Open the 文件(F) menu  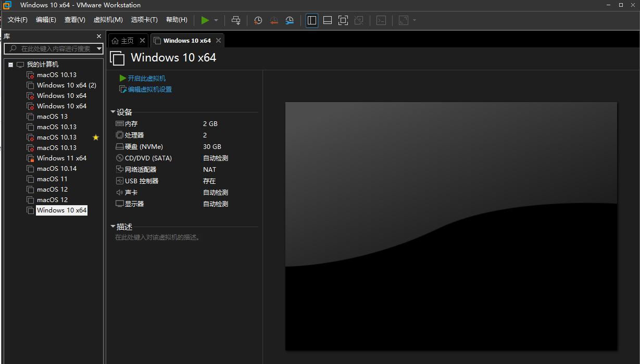point(18,20)
